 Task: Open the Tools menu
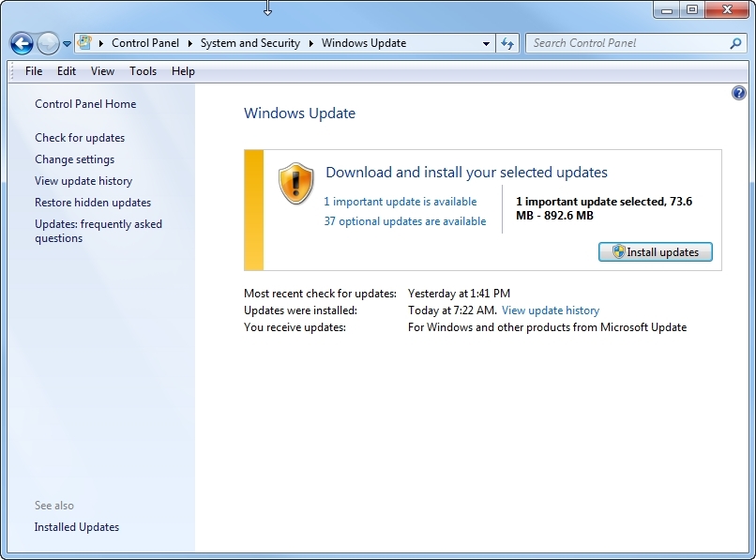pos(144,71)
